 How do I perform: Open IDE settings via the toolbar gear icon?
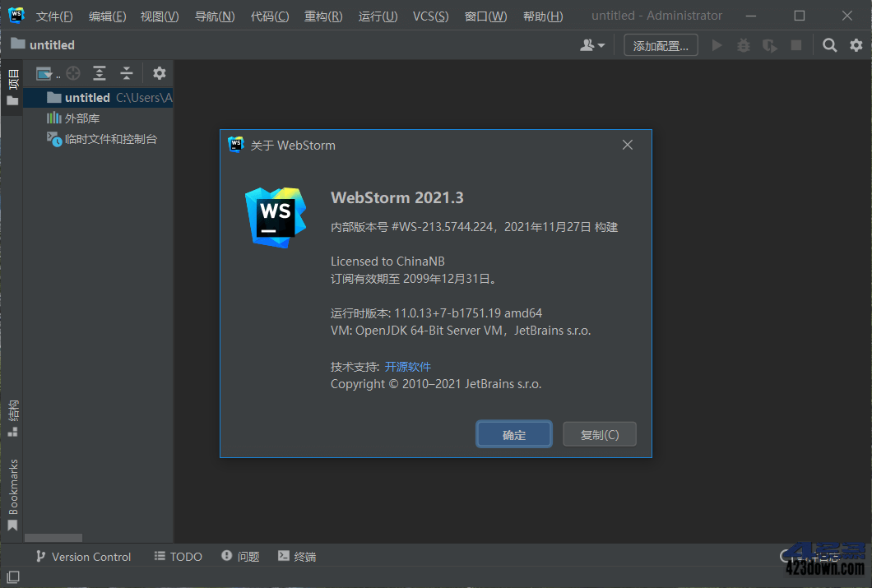pyautogui.click(x=856, y=45)
